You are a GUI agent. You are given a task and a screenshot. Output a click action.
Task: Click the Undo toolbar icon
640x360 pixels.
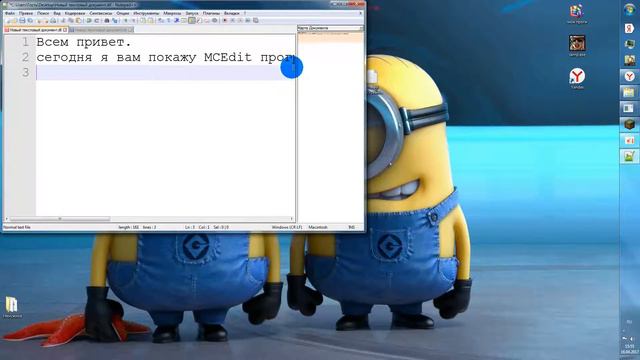[x=89, y=20]
